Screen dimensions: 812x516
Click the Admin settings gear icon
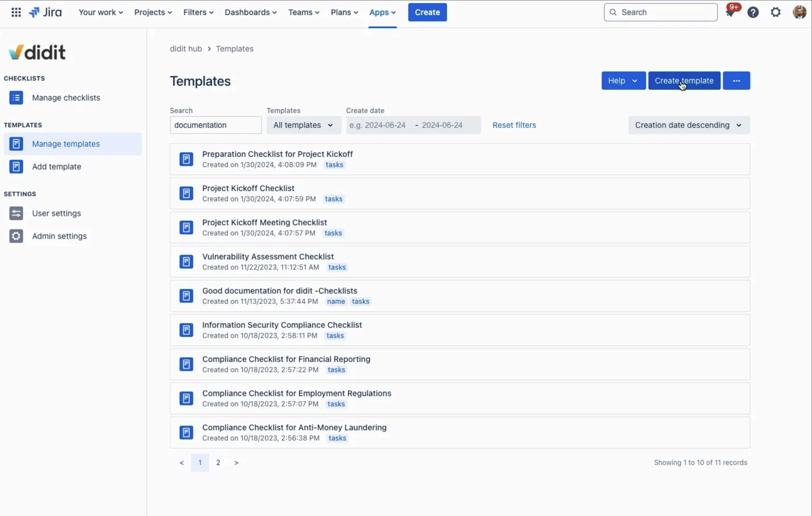(x=16, y=236)
